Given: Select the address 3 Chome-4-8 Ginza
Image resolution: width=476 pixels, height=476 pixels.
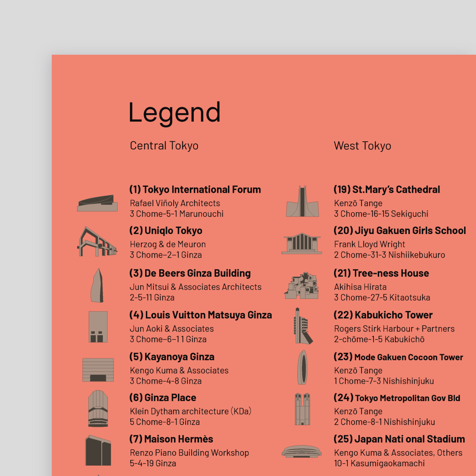Looking at the screenshot, I should click(x=166, y=381).
